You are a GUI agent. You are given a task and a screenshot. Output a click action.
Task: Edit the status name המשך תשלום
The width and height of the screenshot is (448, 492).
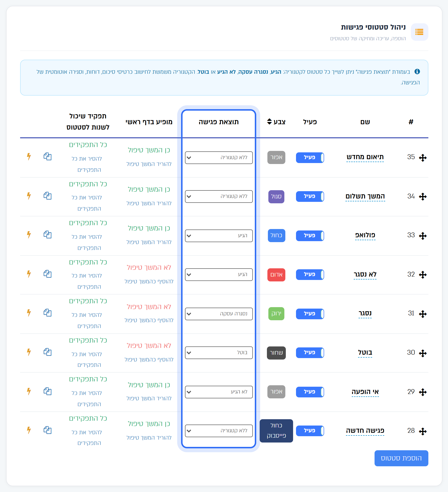pyautogui.click(x=365, y=196)
